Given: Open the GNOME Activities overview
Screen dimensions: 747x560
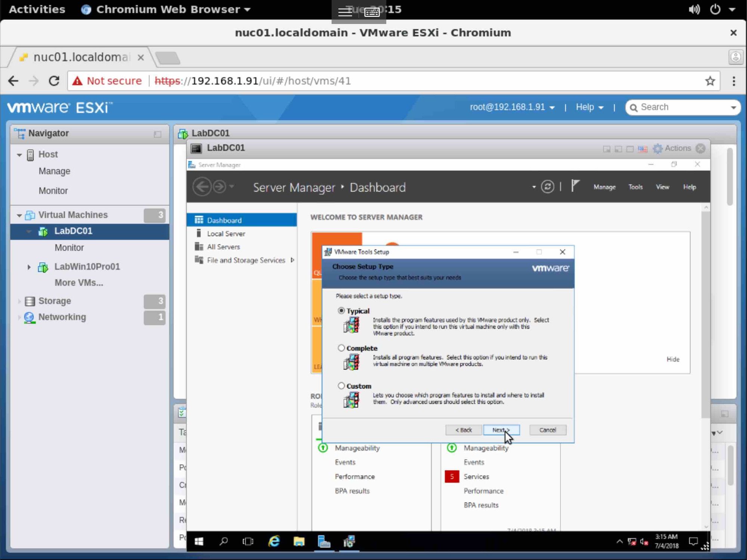Looking at the screenshot, I should coord(37,9).
